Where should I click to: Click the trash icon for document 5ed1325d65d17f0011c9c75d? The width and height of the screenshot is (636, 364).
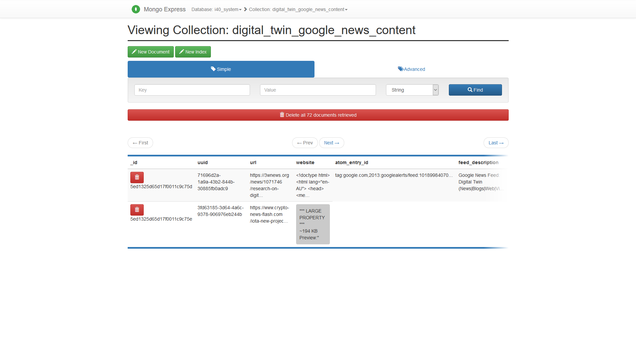pos(137,177)
